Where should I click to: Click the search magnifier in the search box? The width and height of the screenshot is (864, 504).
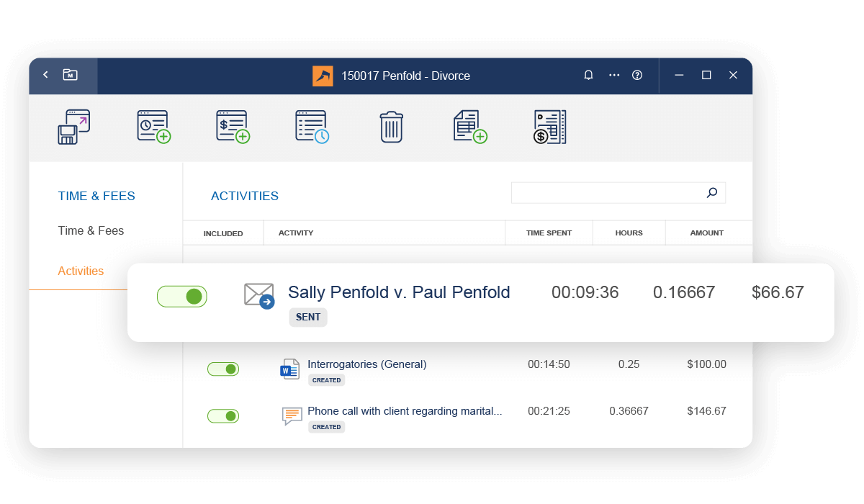pos(711,193)
